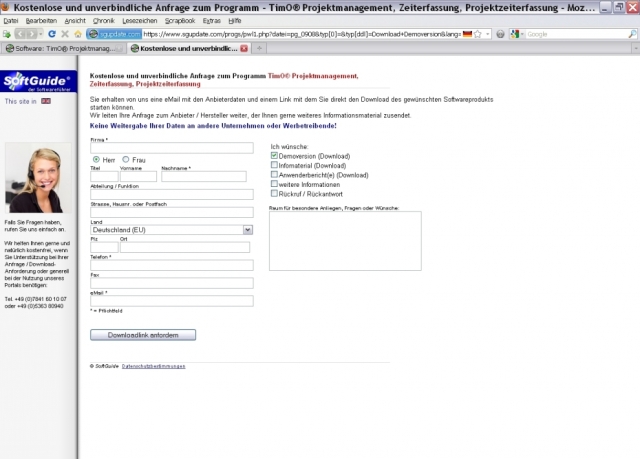
Task: Click the sgupdate.com site identity badge
Action: pyautogui.click(x=115, y=34)
